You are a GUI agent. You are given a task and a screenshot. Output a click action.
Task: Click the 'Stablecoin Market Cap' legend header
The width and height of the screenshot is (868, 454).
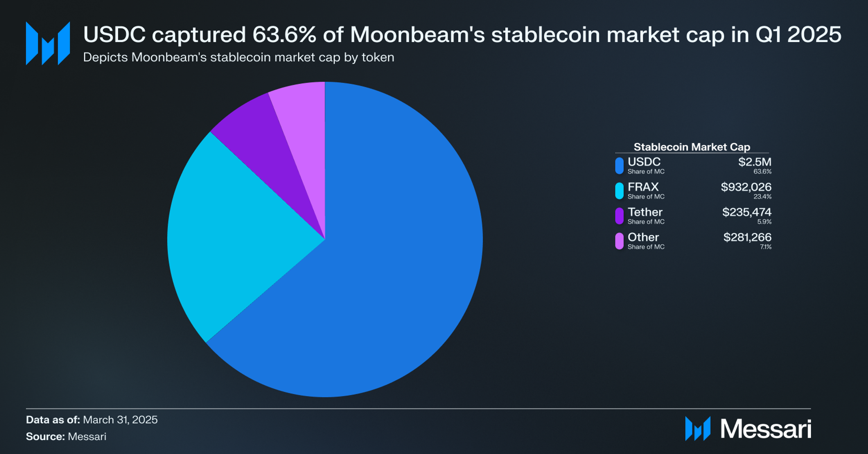[x=692, y=147]
